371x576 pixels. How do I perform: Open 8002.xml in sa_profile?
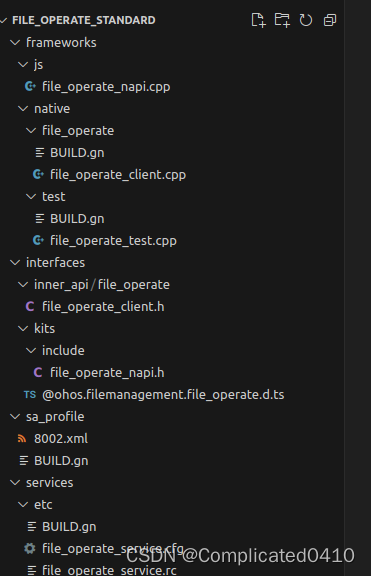click(61, 439)
